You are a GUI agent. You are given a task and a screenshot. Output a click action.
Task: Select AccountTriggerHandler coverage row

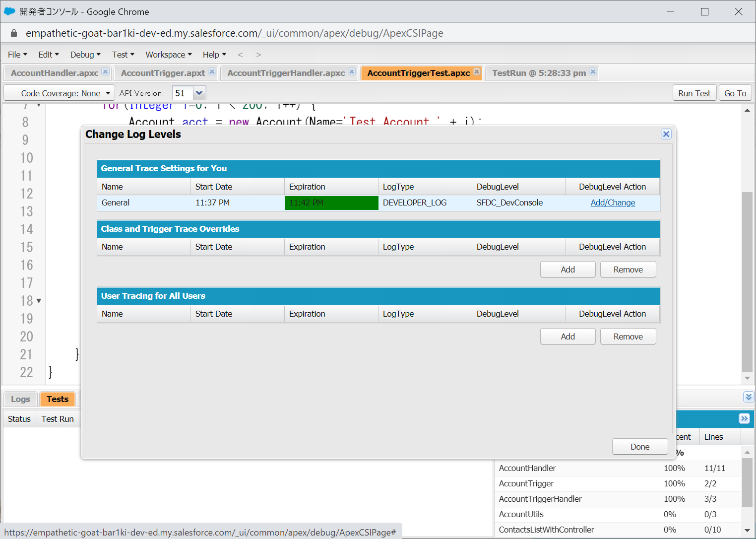[x=618, y=499]
